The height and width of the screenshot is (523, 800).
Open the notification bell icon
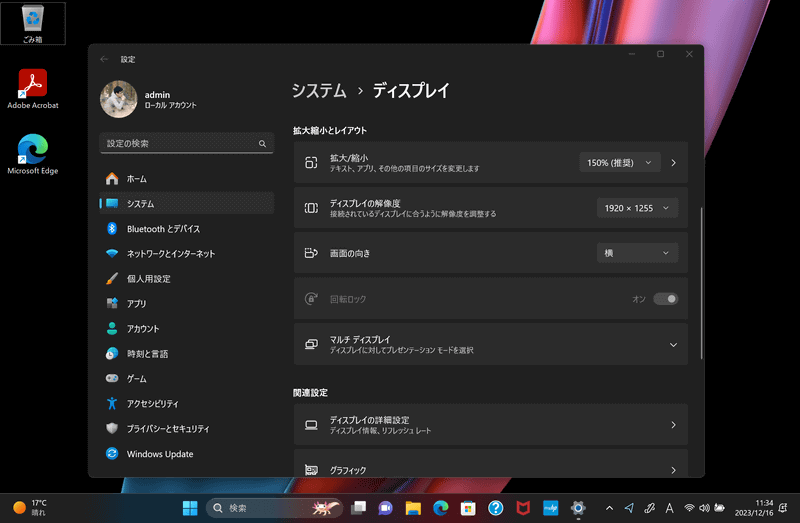click(783, 508)
